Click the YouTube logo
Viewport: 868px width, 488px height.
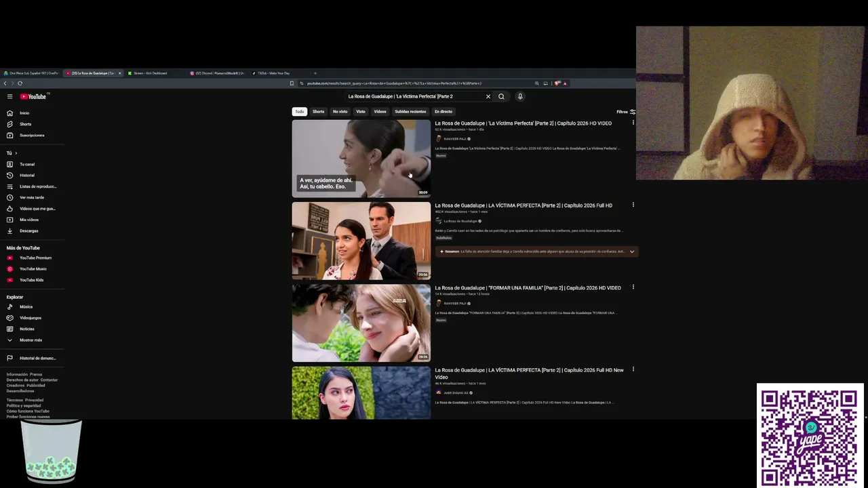[x=33, y=96]
